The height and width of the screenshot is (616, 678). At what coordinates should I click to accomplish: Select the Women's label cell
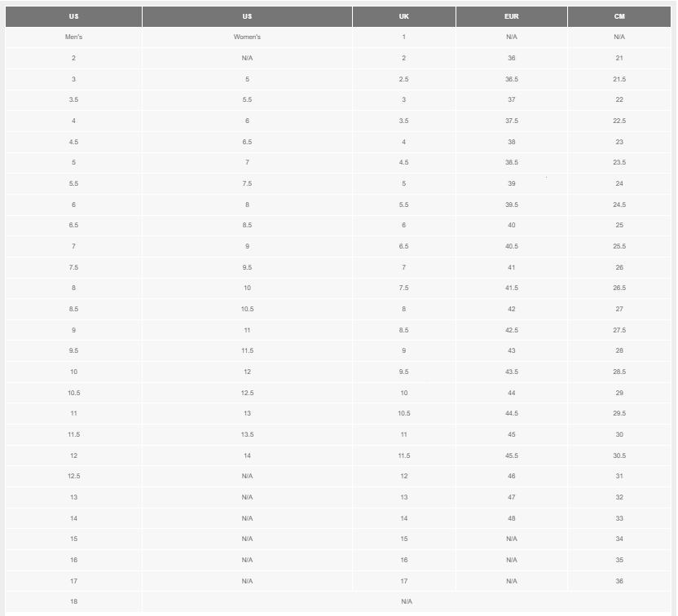pos(247,37)
